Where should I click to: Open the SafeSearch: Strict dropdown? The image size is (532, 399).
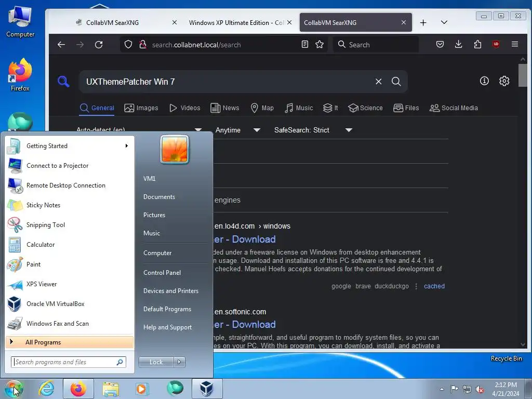pyautogui.click(x=313, y=130)
